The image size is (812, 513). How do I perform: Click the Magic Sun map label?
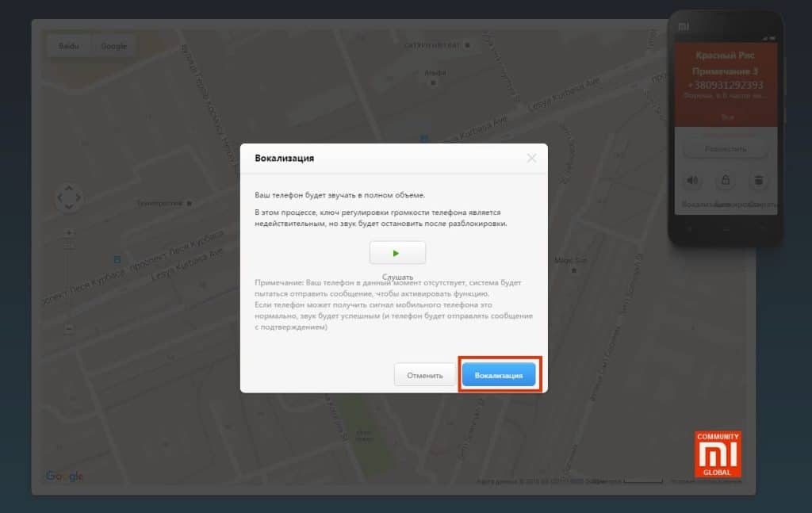[x=569, y=259]
